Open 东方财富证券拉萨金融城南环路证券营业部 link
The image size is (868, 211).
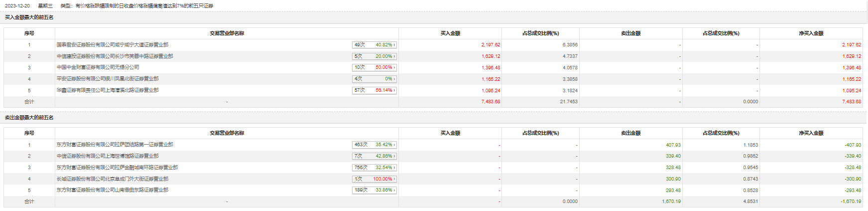tap(117, 168)
